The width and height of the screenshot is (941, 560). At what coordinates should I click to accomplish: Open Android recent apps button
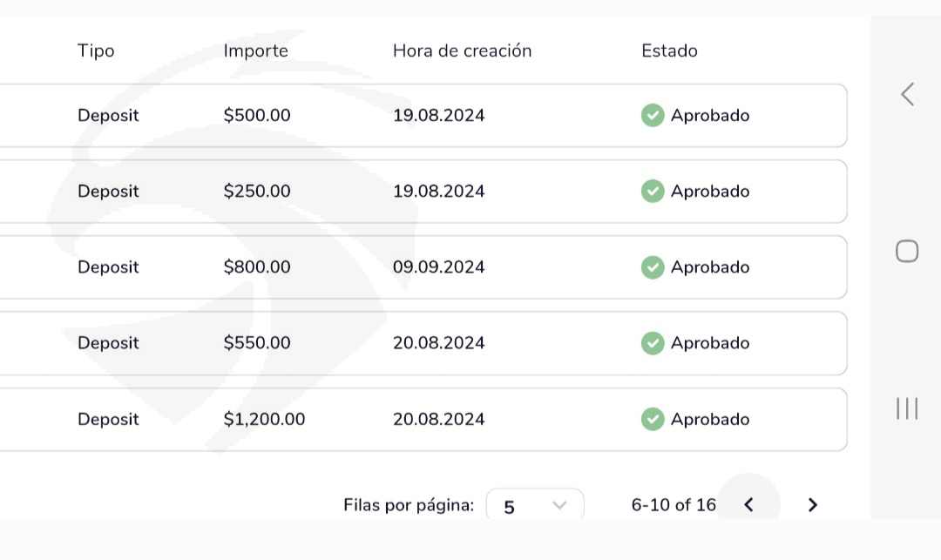[907, 408]
